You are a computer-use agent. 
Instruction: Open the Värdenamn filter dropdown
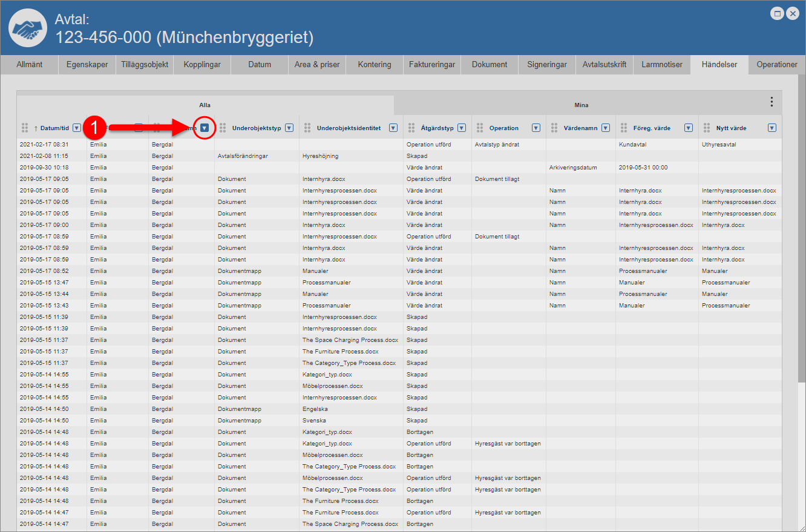606,128
